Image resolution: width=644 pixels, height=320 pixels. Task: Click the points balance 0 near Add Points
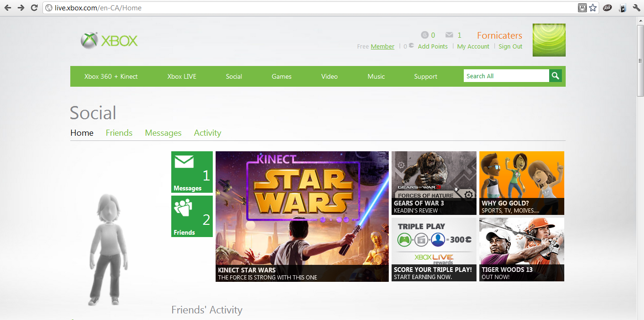[x=405, y=46]
